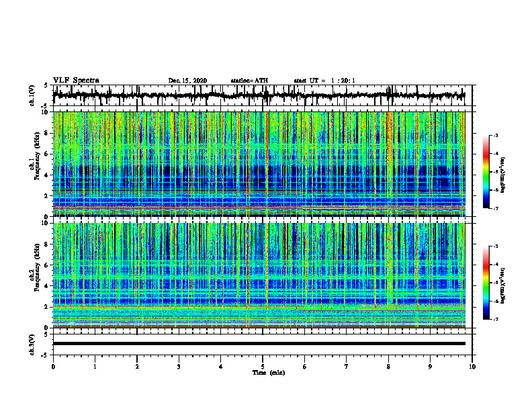The height and width of the screenshot is (411, 532).
Task: Click the "start UT = 1:20:1" text
Action: pos(324,81)
